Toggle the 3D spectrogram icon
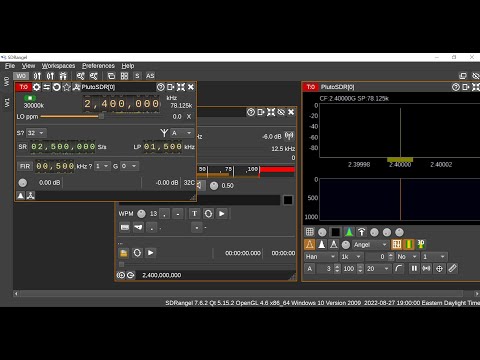480x360 pixels. click(421, 244)
